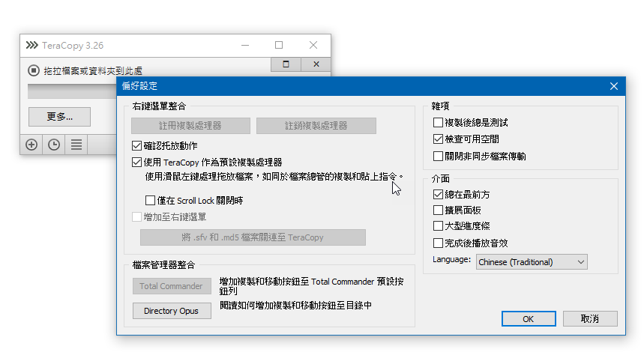Click the 更多... button
Screen dimensions: 644x358
click(x=59, y=117)
